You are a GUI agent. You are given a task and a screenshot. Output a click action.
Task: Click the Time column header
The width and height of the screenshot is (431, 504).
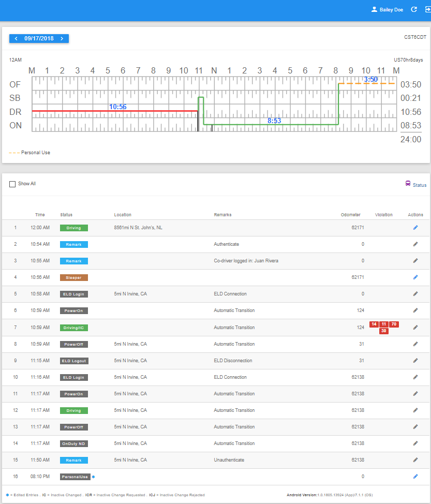point(40,215)
